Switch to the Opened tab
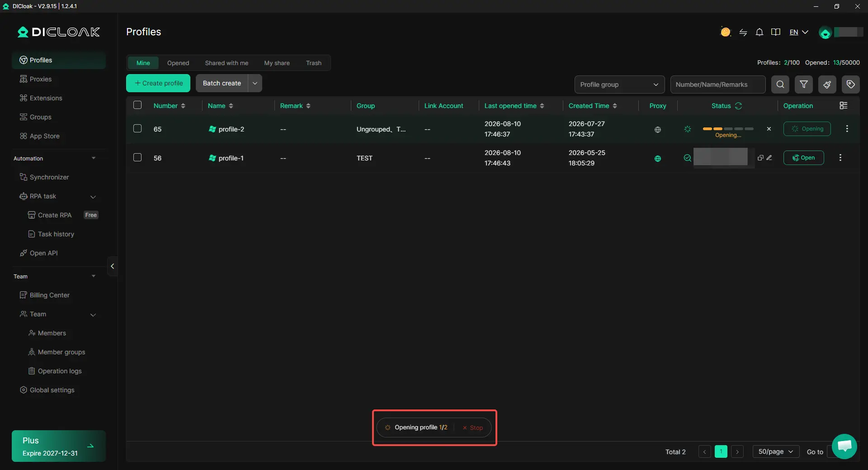This screenshot has height=470, width=868. (x=178, y=63)
